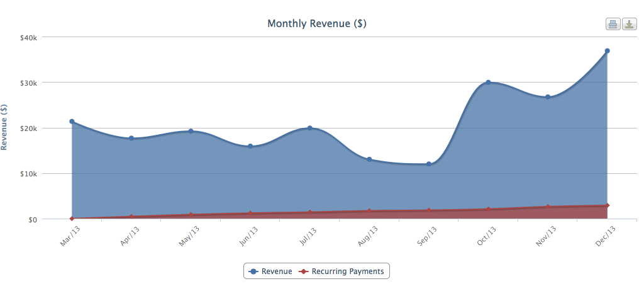Pick the Jul/13 Revenue data marker

click(x=309, y=128)
